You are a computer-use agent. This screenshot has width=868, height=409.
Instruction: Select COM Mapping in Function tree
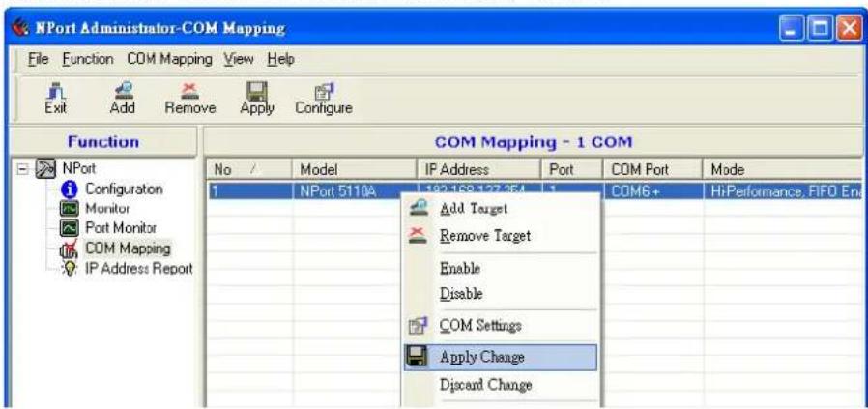(128, 248)
